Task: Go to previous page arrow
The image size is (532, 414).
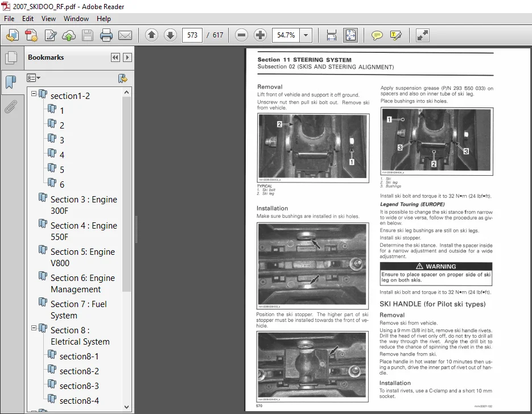Action: coord(152,35)
